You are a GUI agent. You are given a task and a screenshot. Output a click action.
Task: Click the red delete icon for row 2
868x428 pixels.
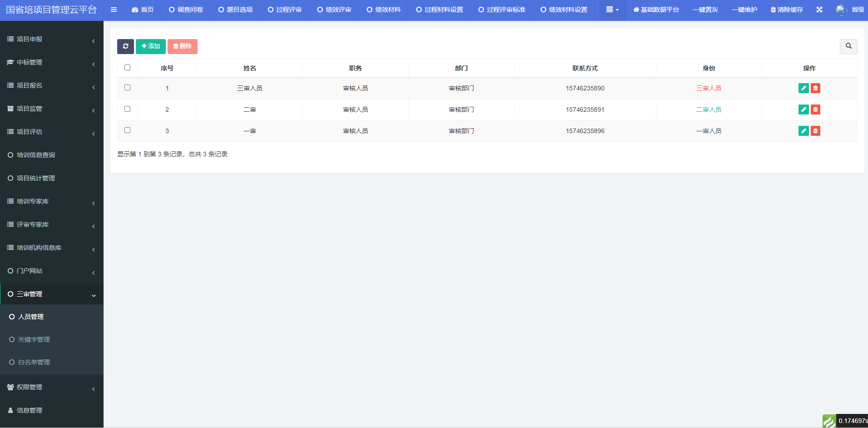point(815,109)
